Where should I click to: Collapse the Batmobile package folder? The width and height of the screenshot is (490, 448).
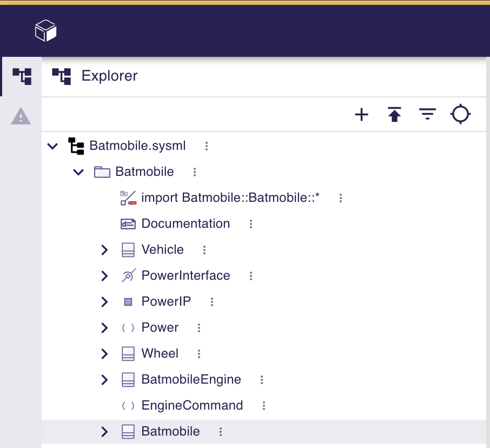78,172
